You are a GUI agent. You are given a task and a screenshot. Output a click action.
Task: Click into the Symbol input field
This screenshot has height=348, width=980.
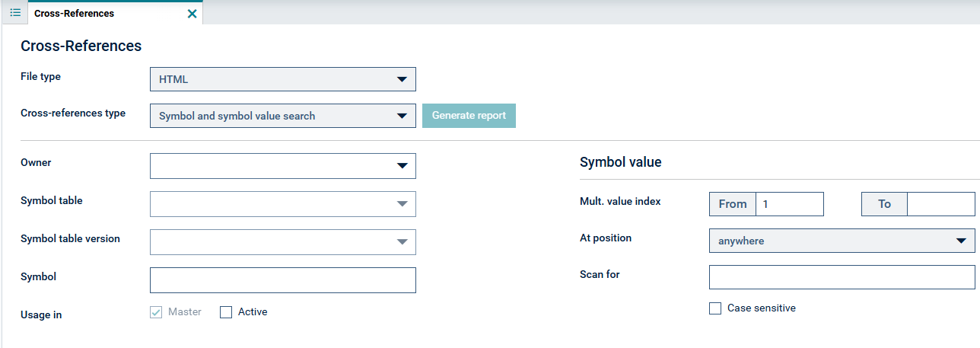[283, 280]
